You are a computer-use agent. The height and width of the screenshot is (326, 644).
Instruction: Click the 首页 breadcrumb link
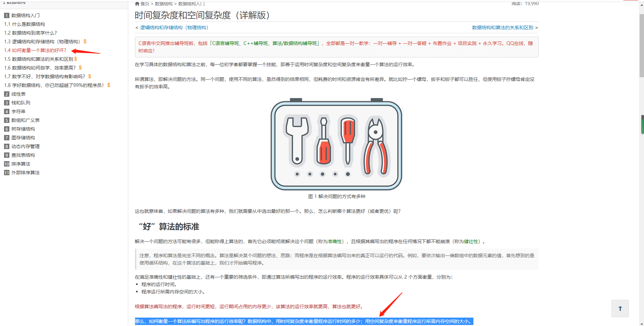pyautogui.click(x=144, y=4)
